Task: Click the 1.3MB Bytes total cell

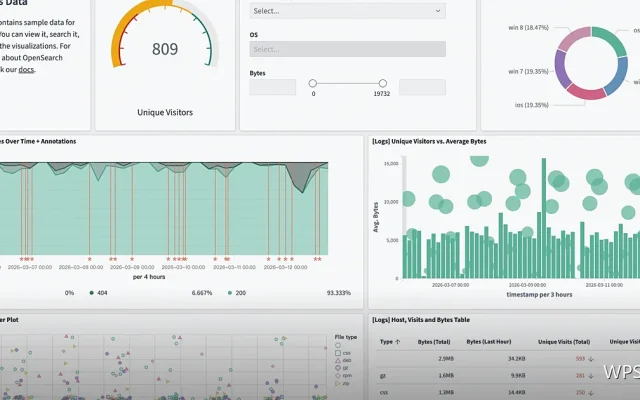Action: coord(446,393)
